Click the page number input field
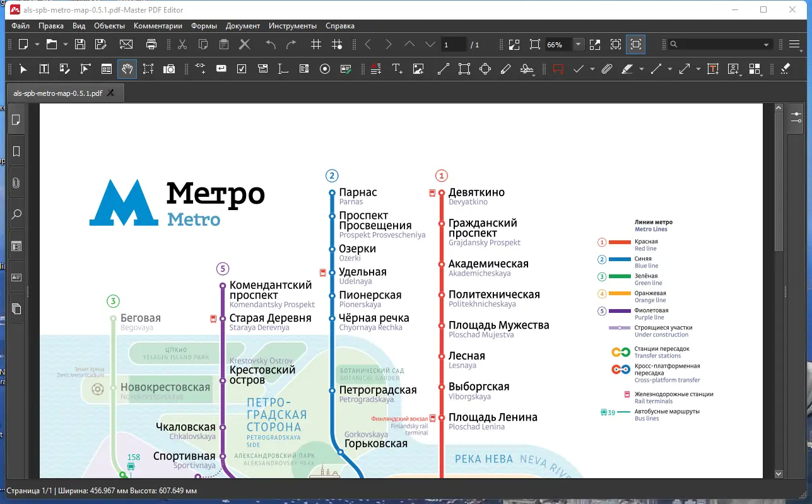The image size is (812, 504). tap(453, 45)
